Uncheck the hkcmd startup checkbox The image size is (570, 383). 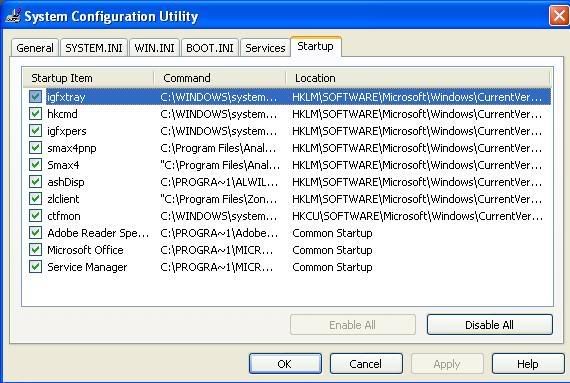pyautogui.click(x=35, y=114)
